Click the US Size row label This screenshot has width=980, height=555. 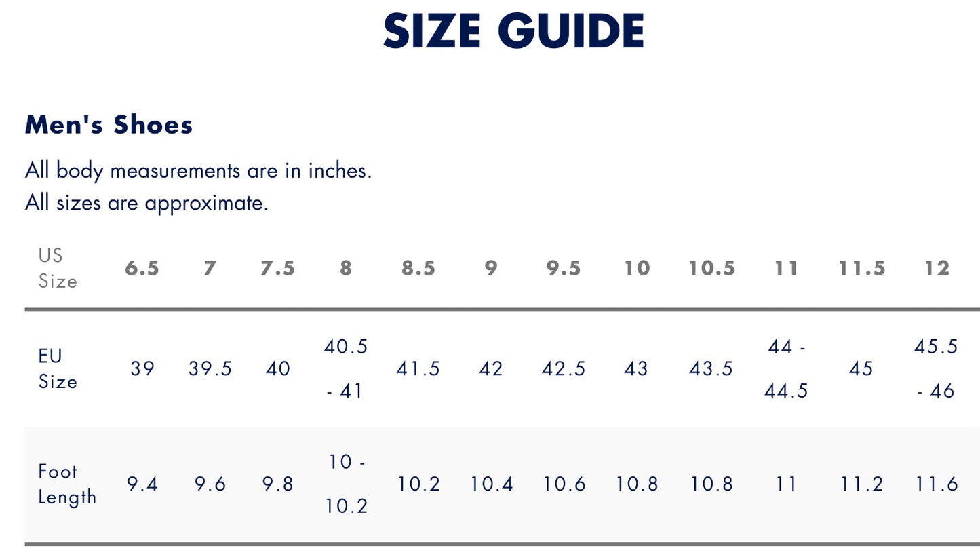[x=58, y=268]
